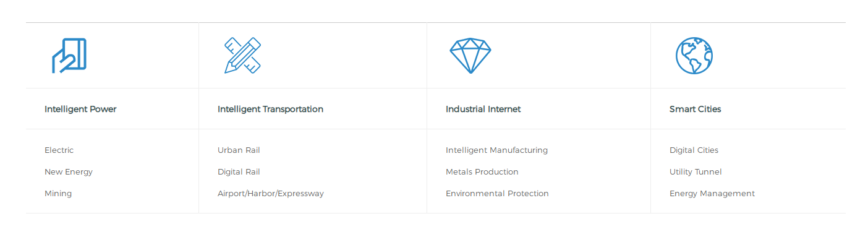Screen dimensions: 868x229
Task: Select the Utility Tunnel link
Action: click(696, 172)
